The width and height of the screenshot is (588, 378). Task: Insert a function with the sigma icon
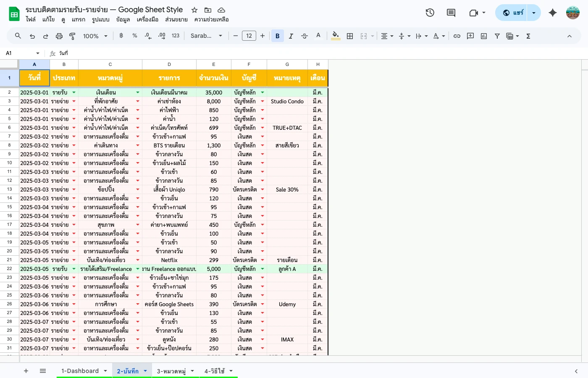(528, 36)
